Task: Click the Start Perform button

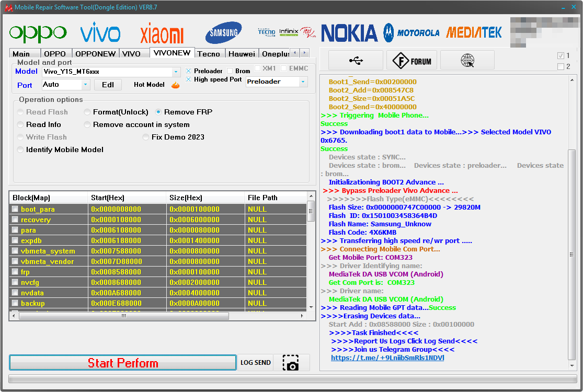Action: click(123, 363)
